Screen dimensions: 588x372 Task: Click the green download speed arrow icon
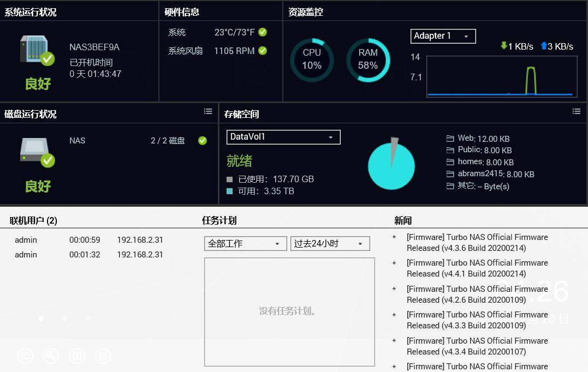pyautogui.click(x=503, y=46)
